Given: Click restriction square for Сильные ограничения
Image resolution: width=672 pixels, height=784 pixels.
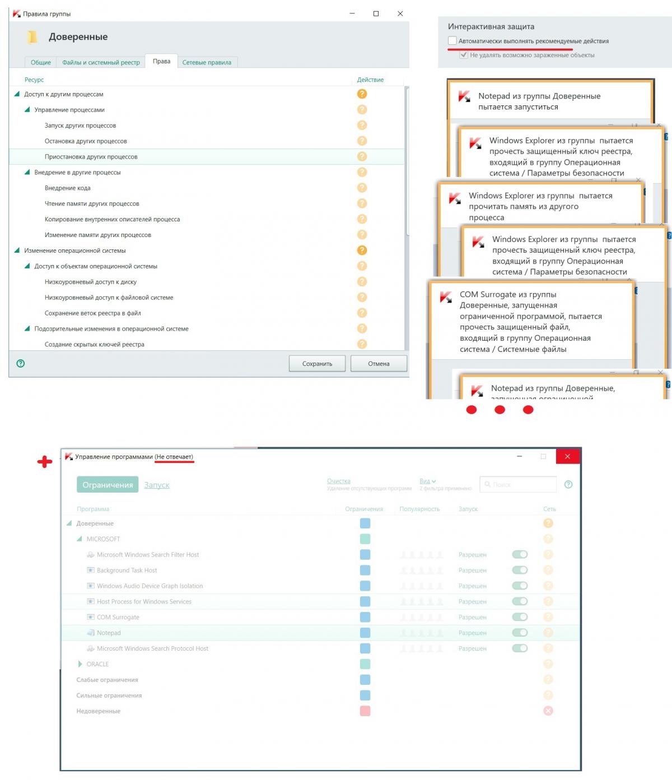Looking at the screenshot, I should coord(365,695).
